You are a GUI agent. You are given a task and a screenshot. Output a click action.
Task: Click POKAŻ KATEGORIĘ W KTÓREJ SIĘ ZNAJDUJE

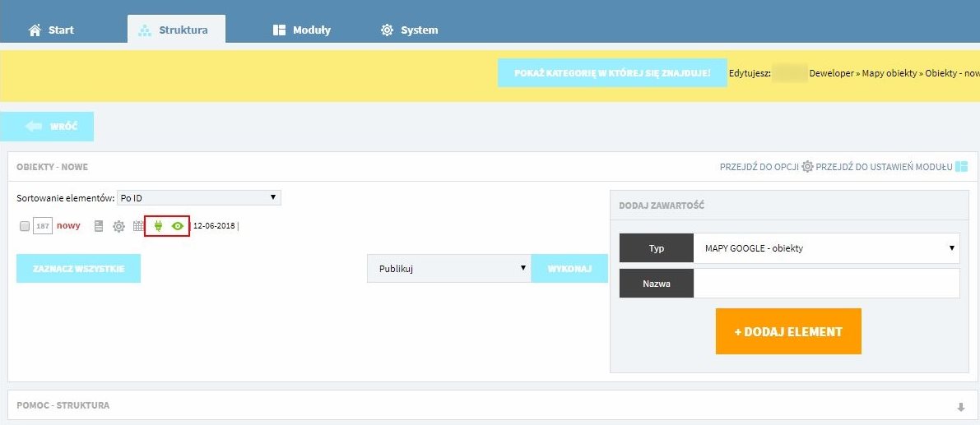(x=612, y=73)
